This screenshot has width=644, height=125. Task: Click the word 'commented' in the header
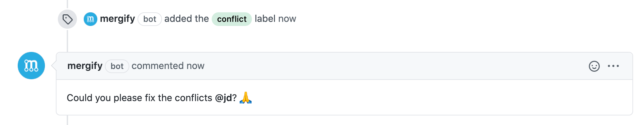click(x=158, y=66)
